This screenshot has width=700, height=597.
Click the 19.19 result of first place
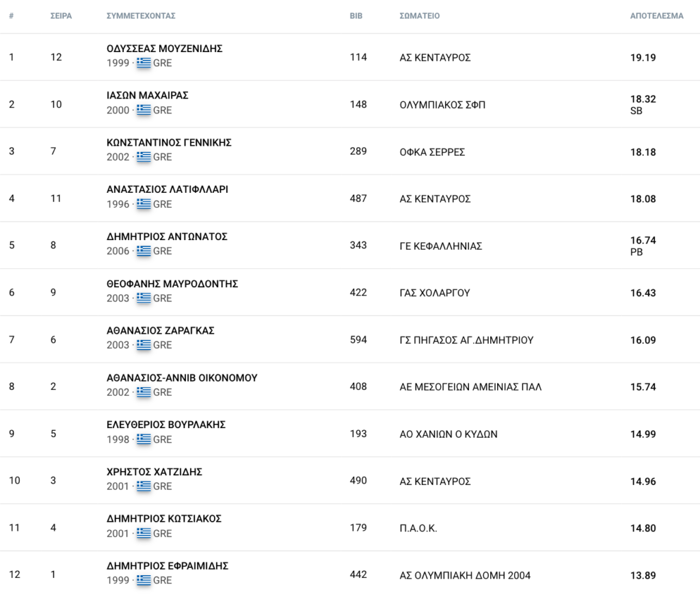click(643, 57)
